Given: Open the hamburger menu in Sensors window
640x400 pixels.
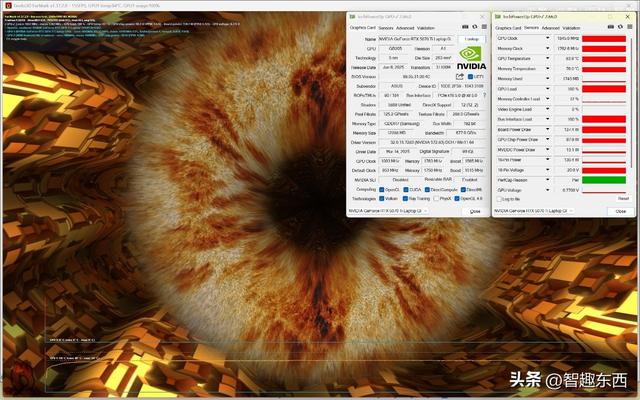Looking at the screenshot, I should click(x=630, y=27).
